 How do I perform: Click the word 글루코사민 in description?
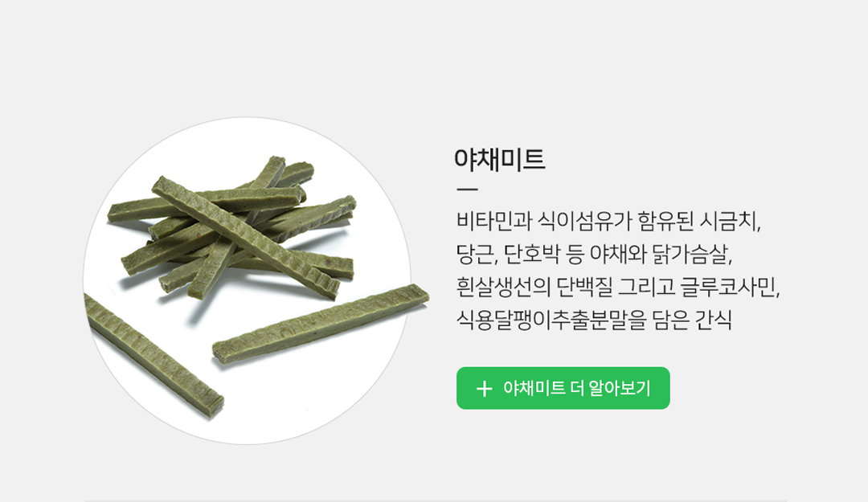pyautogui.click(x=728, y=287)
